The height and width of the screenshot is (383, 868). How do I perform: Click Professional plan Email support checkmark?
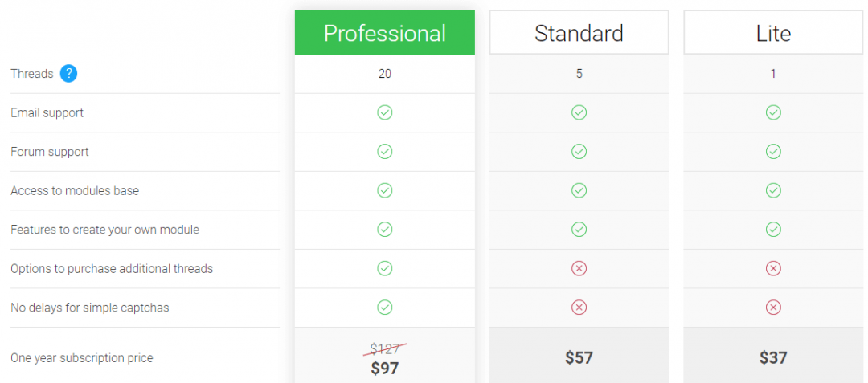pyautogui.click(x=385, y=112)
